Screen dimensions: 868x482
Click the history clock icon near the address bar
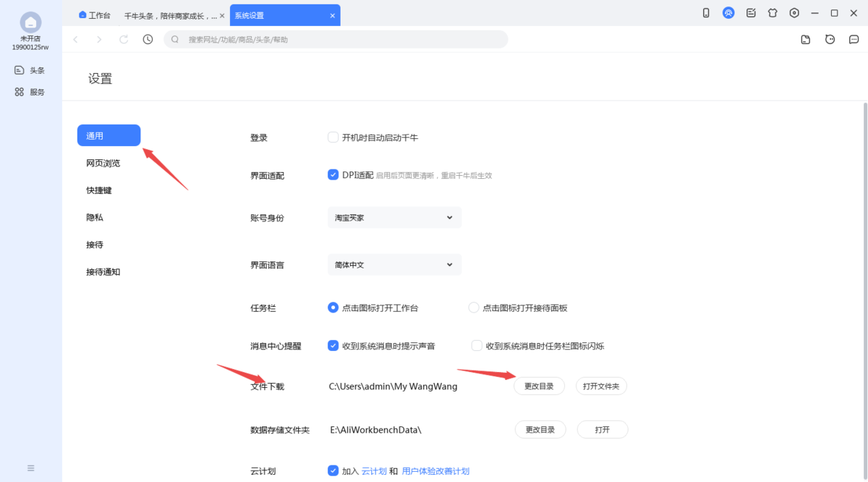pos(148,39)
